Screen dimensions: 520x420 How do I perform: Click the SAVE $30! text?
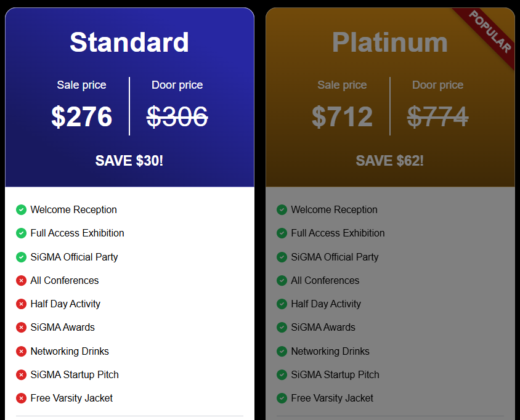(x=129, y=161)
